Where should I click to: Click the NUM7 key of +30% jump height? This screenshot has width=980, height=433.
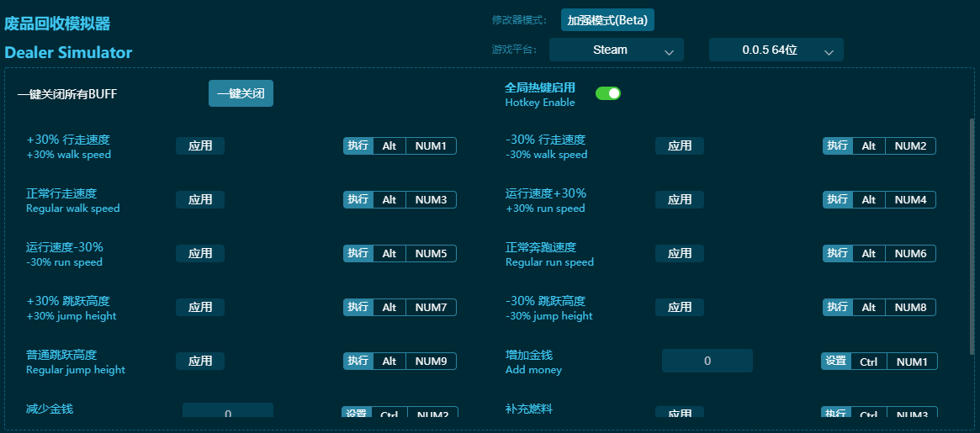coord(432,308)
